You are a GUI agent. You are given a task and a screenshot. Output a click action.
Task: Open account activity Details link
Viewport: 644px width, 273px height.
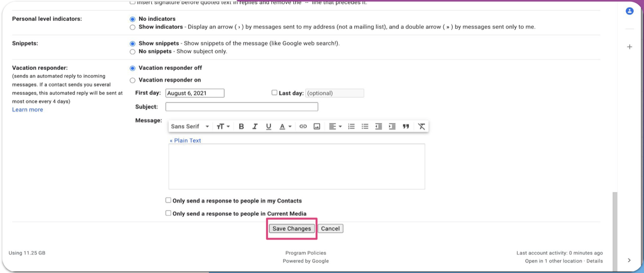pos(594,261)
